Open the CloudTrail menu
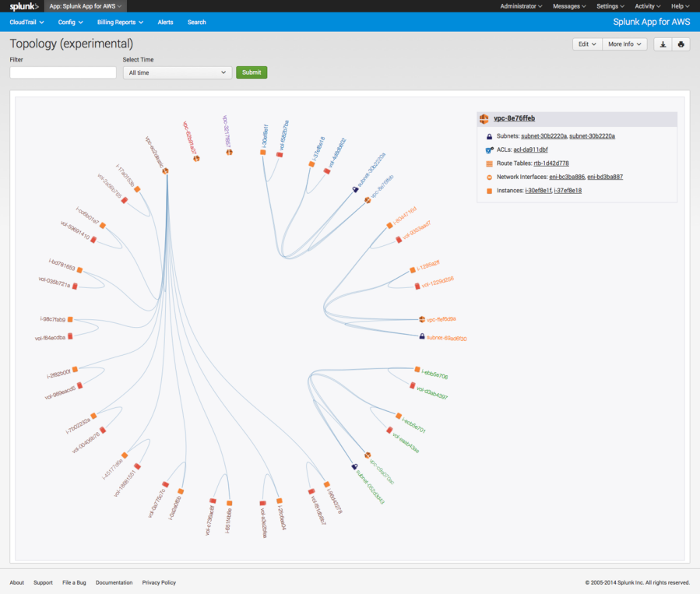The width and height of the screenshot is (700, 594). click(26, 23)
